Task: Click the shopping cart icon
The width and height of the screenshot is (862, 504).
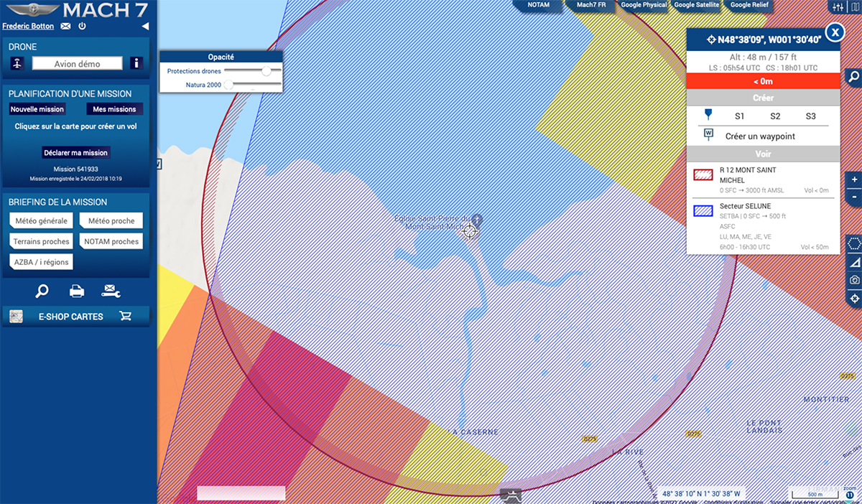Action: coord(126,316)
